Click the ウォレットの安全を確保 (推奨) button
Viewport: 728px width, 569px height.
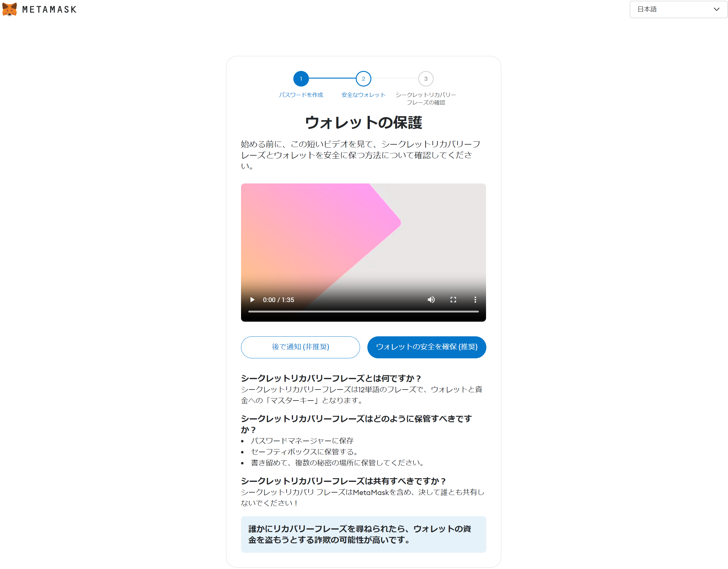(427, 347)
